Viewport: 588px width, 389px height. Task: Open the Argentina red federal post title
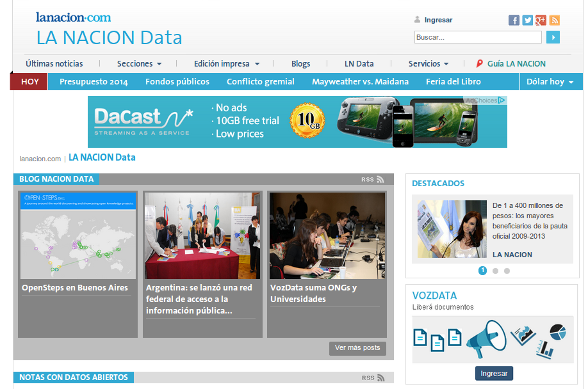(199, 299)
